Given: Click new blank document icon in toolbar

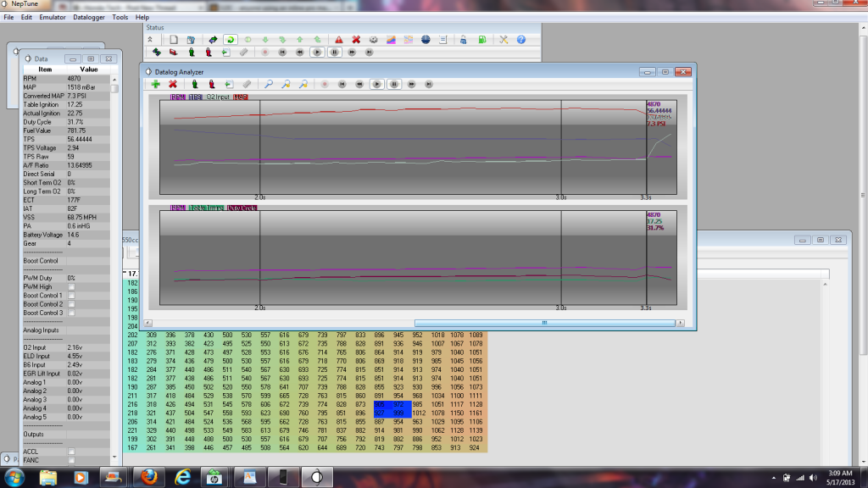Looking at the screenshot, I should pos(173,39).
